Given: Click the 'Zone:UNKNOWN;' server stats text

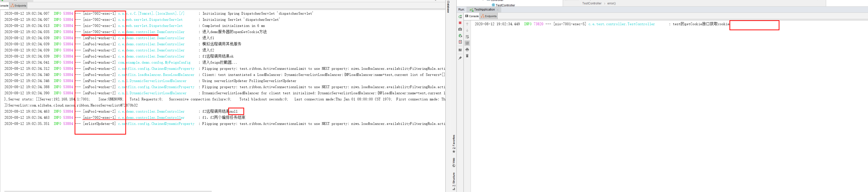Looking at the screenshot, I should point(111,99).
